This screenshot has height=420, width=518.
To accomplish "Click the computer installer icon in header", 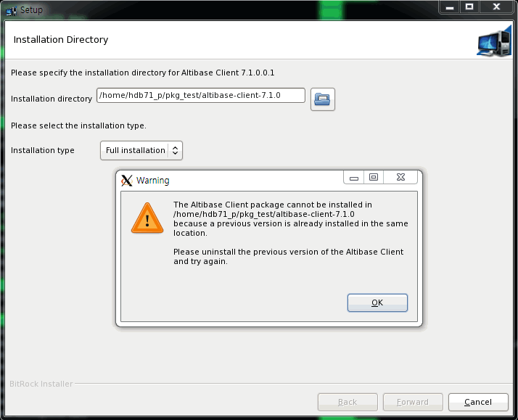I will coord(493,41).
